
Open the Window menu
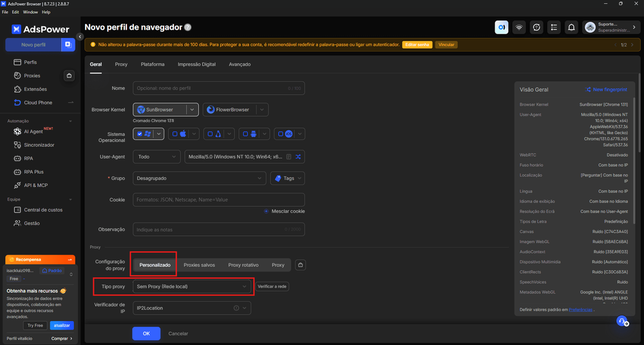pyautogui.click(x=30, y=12)
